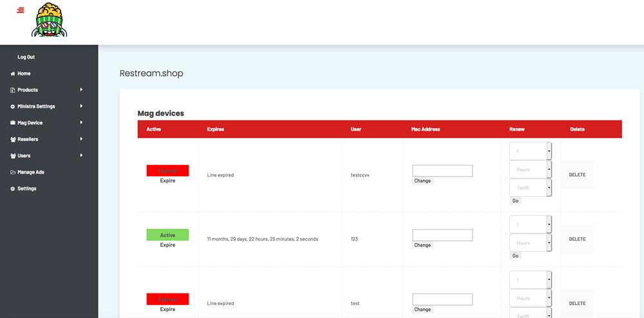644x318 pixels.
Task: Click the Mac Address column header
Action: click(x=426, y=129)
